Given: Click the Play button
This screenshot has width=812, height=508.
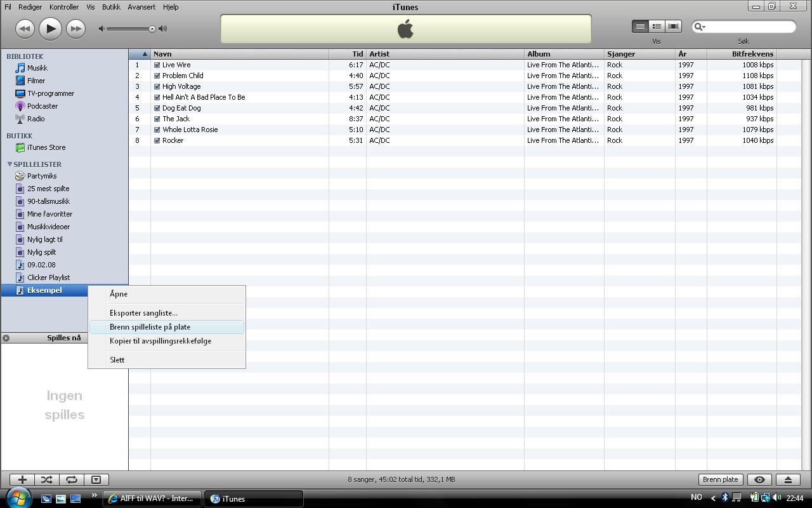Looking at the screenshot, I should 50,28.
